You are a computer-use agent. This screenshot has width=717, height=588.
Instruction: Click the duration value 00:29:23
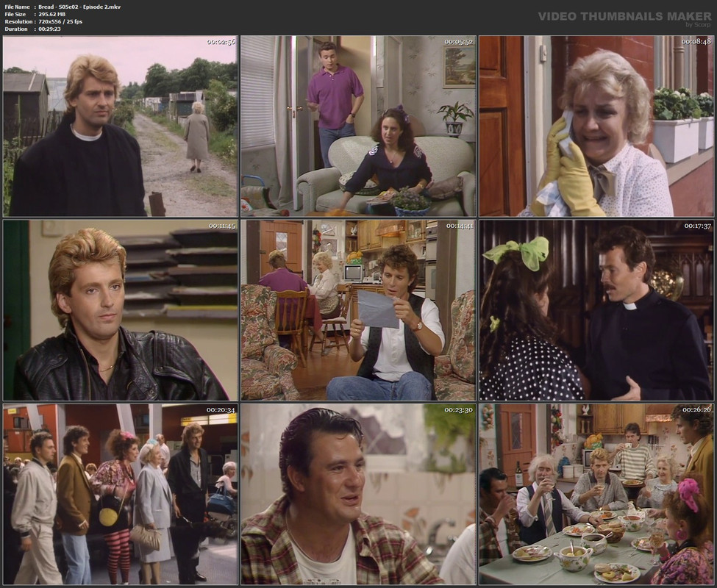pos(49,29)
